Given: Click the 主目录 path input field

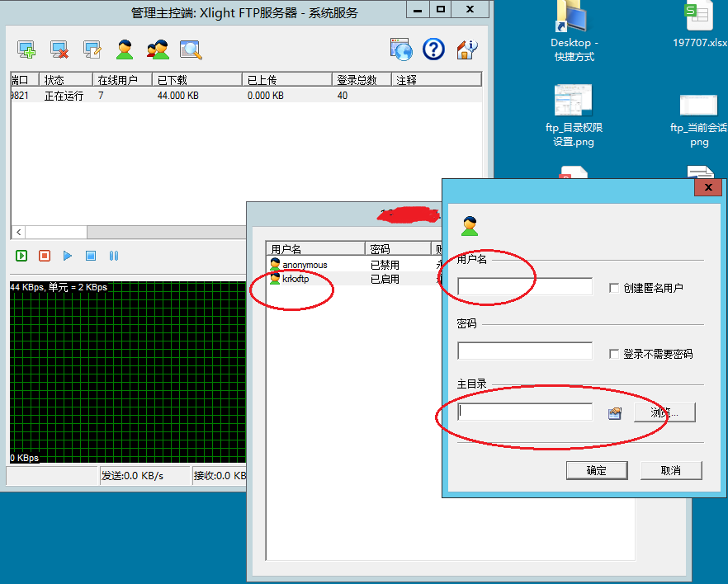Looking at the screenshot, I should click(525, 412).
